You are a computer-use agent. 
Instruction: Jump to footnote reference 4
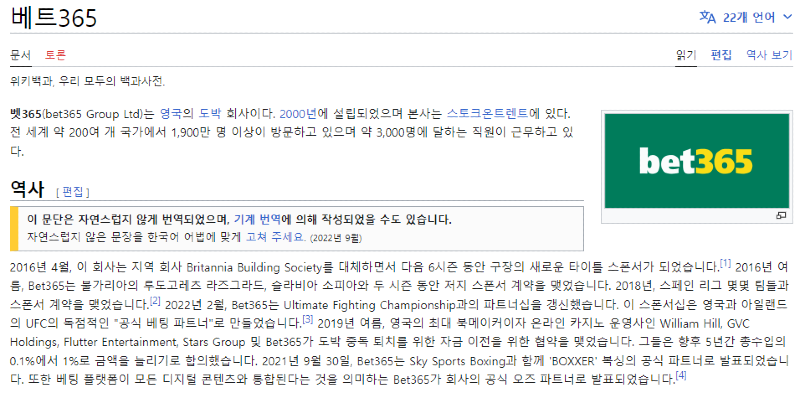pyautogui.click(x=681, y=377)
